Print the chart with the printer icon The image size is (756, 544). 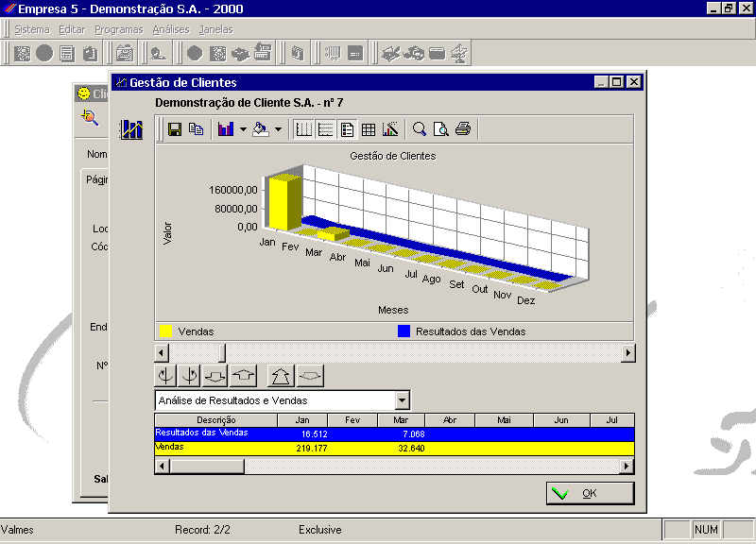coord(463,129)
